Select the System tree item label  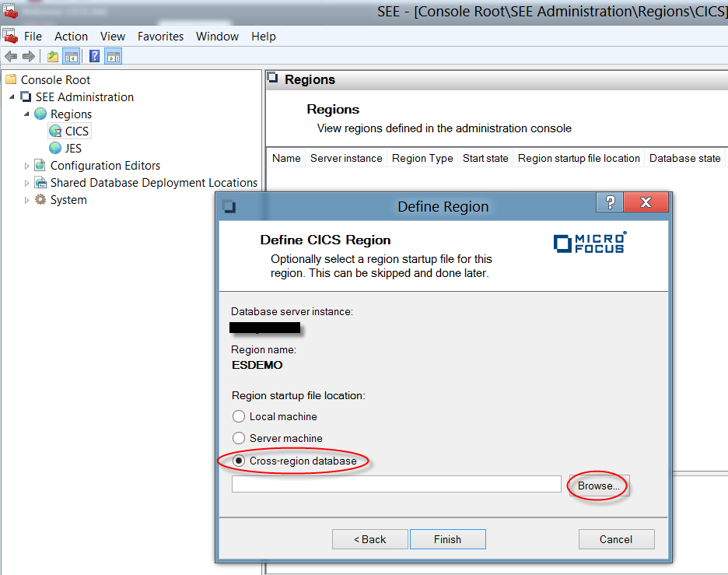coord(68,200)
